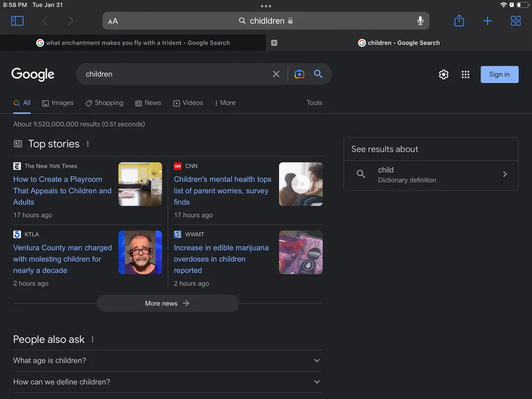Switch to Videos results
This screenshot has width=532, height=399.
pyautogui.click(x=188, y=103)
